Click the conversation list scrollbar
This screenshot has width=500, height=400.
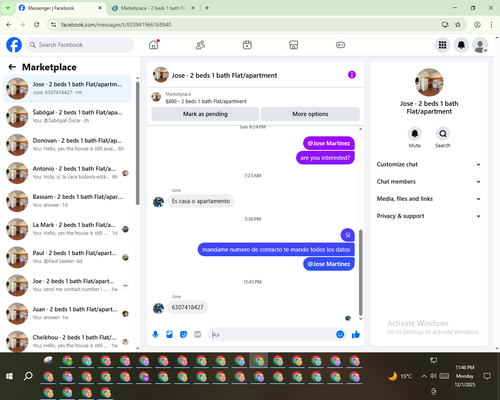(x=138, y=143)
